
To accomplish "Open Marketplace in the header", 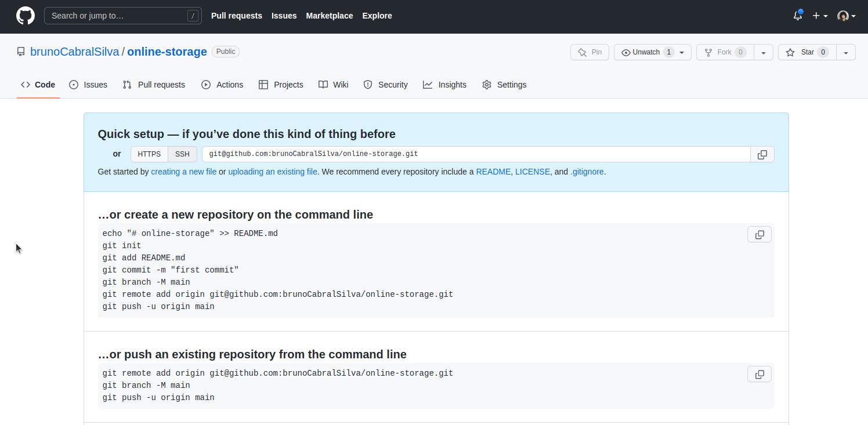I will [330, 16].
